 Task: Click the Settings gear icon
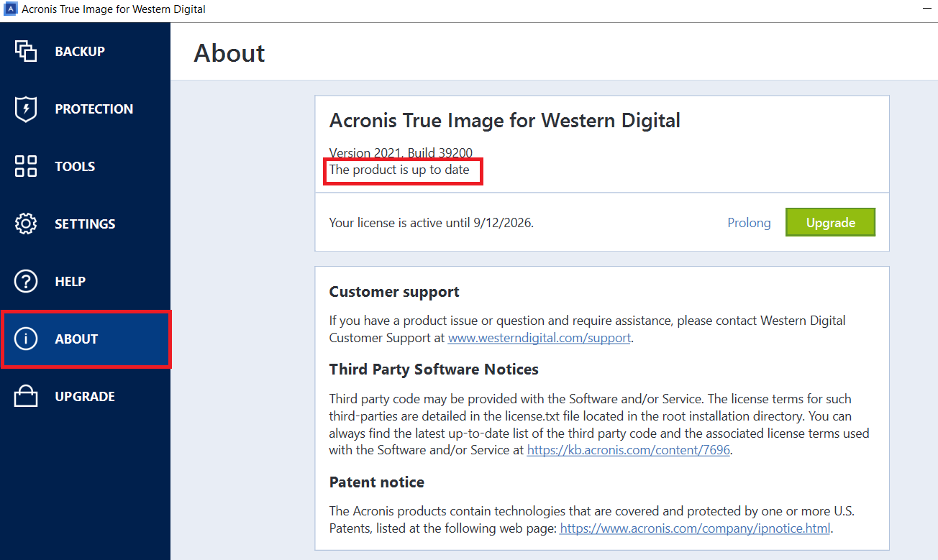(26, 224)
